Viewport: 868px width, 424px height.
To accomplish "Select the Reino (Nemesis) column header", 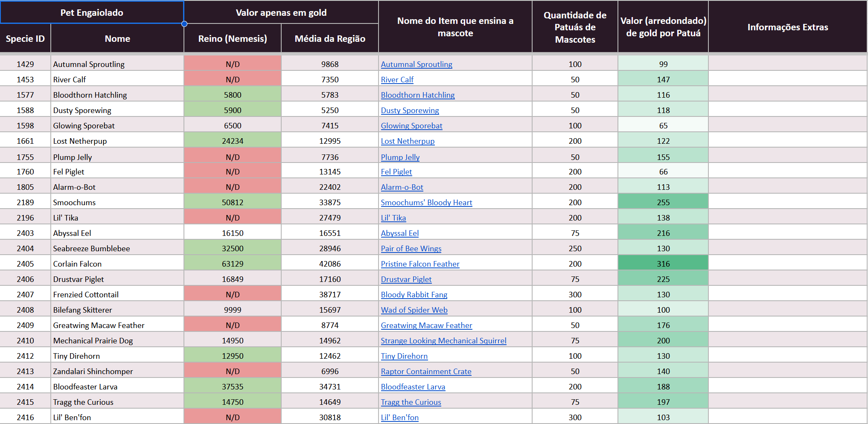I will click(233, 38).
